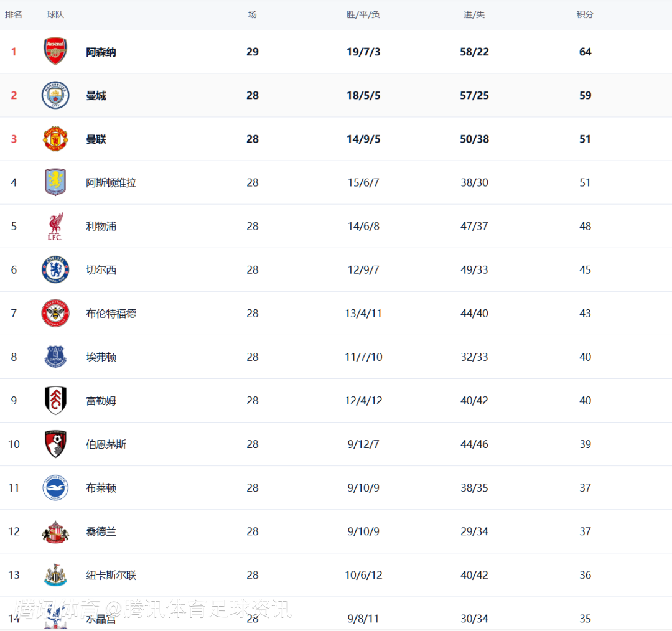Click the Fulham club crest
The image size is (672, 631).
pos(55,400)
